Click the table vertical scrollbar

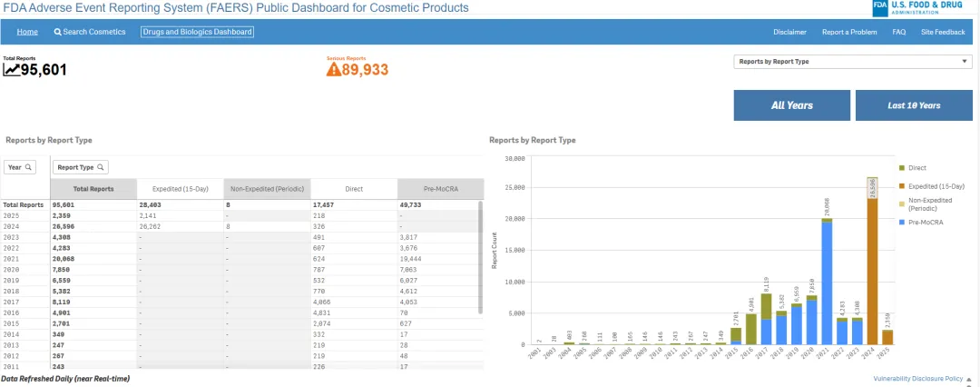click(481, 257)
